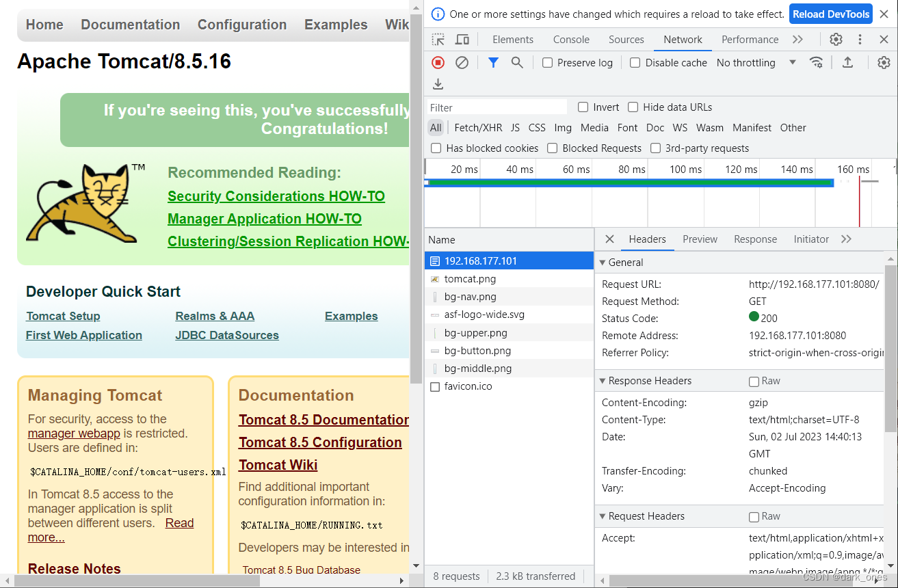Click Reload DevTools button
The width and height of the screenshot is (898, 588).
pos(831,14)
